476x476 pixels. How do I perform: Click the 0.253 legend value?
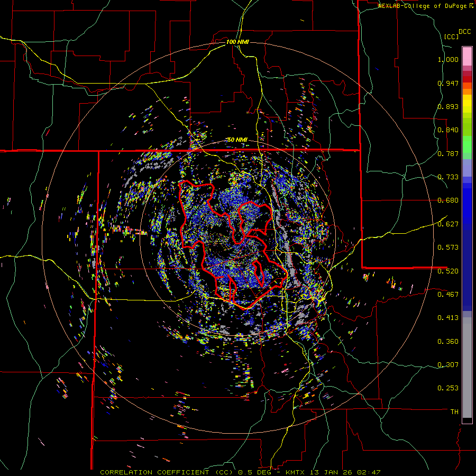pos(448,388)
